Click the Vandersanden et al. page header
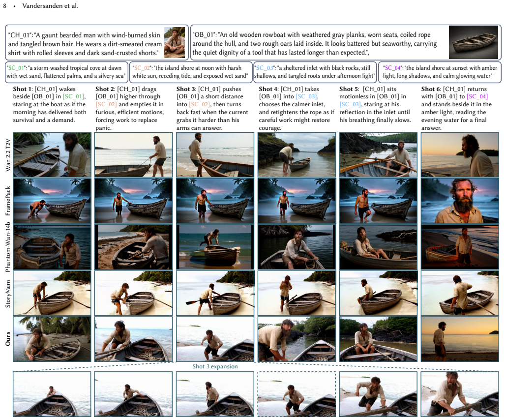Image resolution: width=505 pixels, height=420 pixels. click(x=50, y=6)
